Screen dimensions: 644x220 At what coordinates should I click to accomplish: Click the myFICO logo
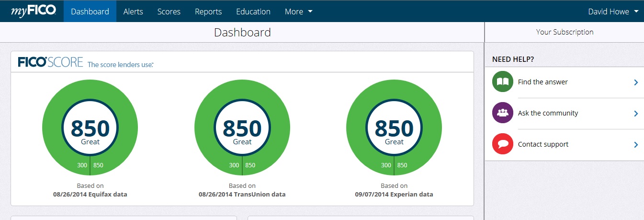point(34,12)
